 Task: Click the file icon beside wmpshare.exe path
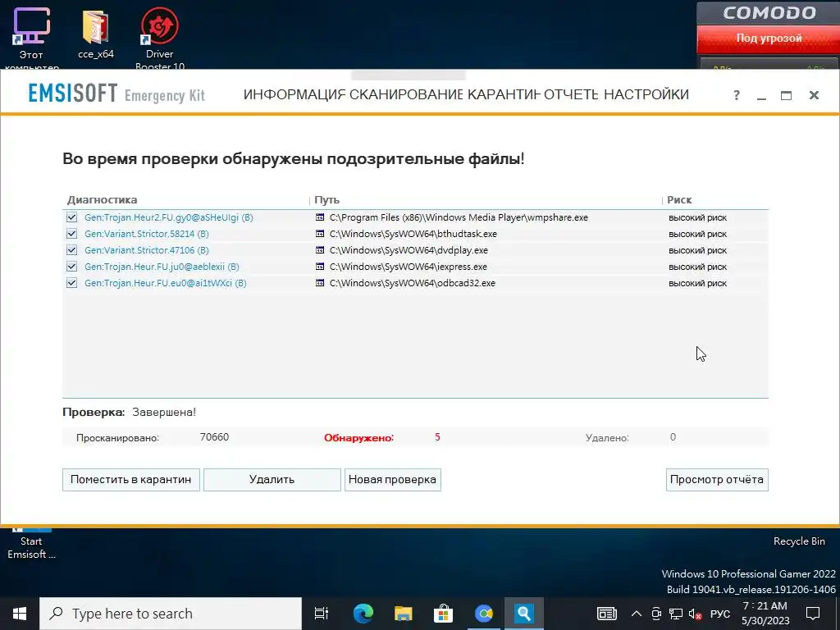pos(320,217)
